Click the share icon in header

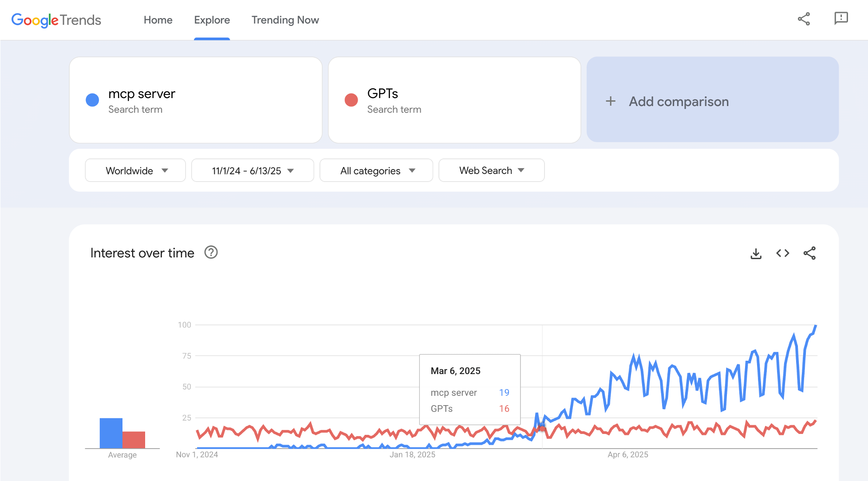804,19
